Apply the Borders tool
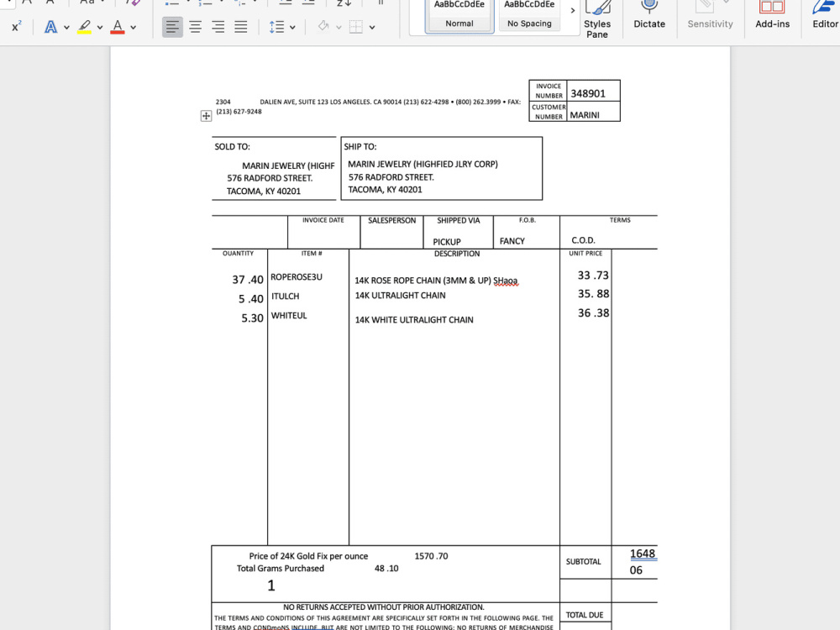The width and height of the screenshot is (840, 630). [355, 27]
